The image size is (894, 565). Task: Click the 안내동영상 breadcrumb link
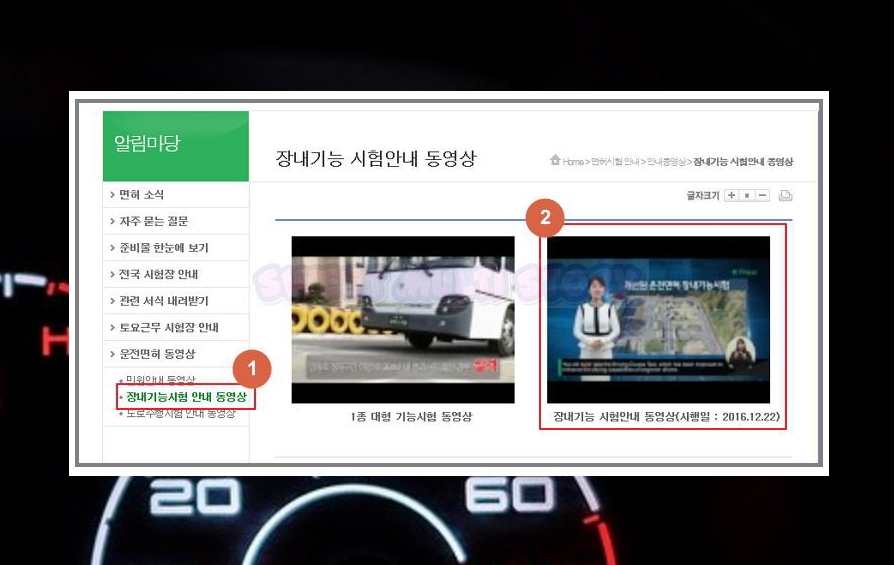pos(666,162)
